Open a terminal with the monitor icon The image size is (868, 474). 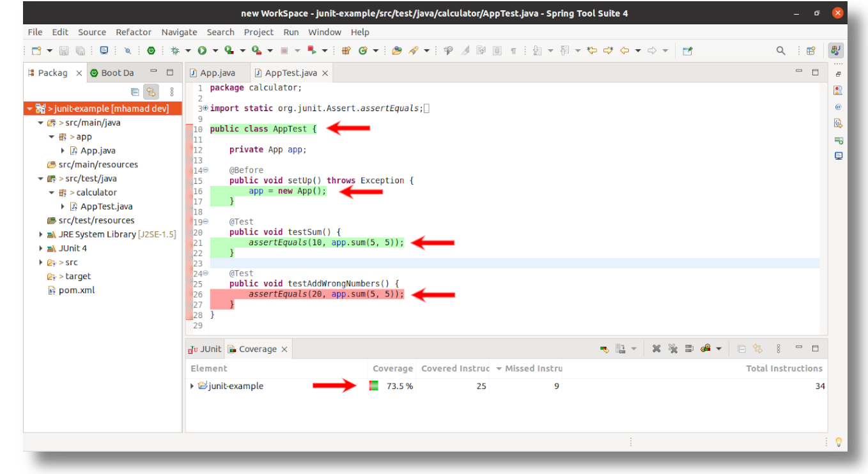pyautogui.click(x=104, y=50)
